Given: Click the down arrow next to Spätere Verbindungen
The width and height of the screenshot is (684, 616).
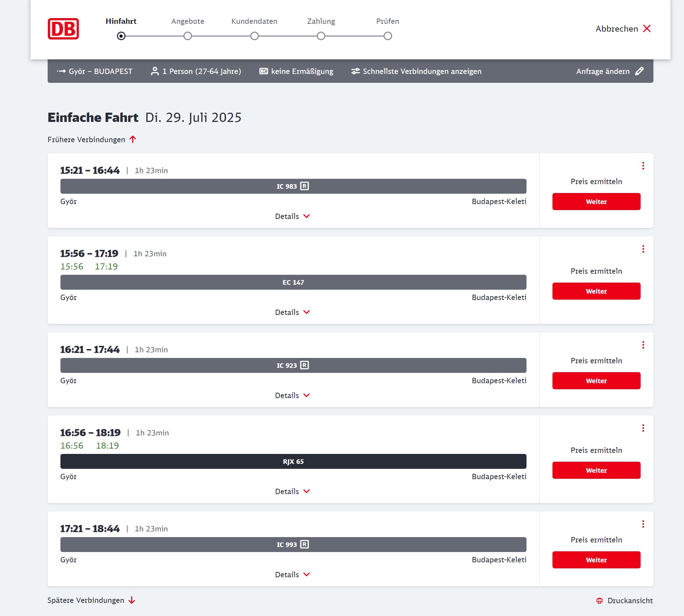Looking at the screenshot, I should [132, 600].
